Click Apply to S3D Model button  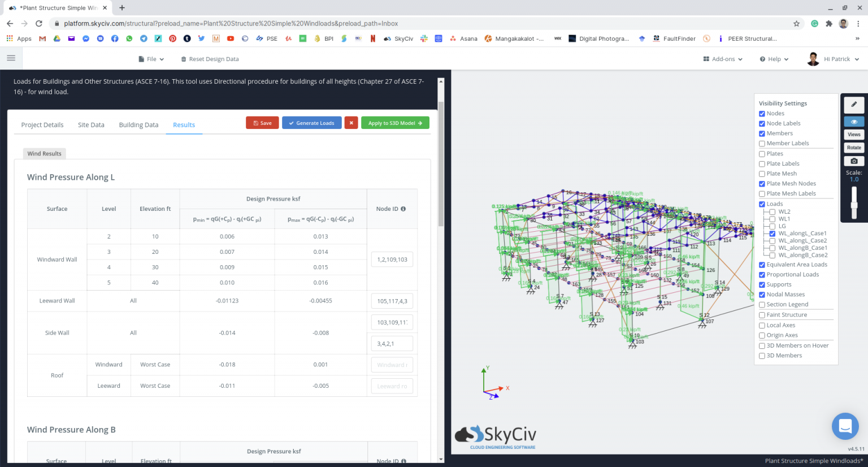(x=395, y=123)
